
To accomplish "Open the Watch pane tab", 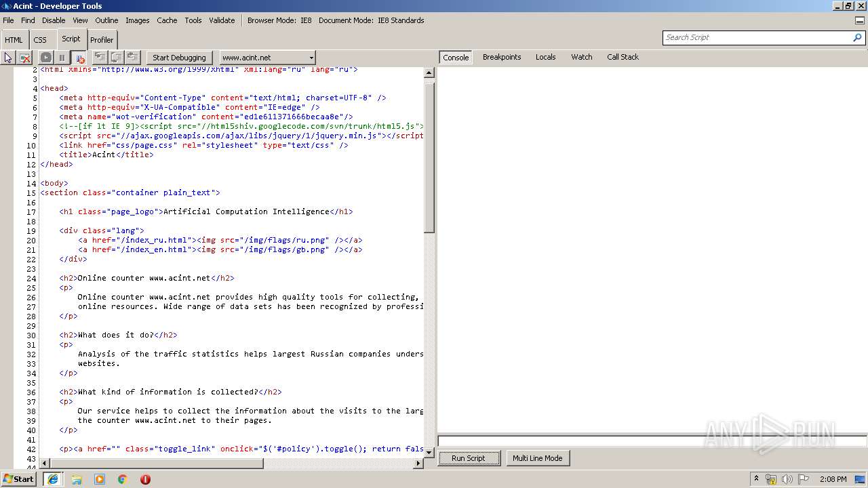I will pos(581,57).
